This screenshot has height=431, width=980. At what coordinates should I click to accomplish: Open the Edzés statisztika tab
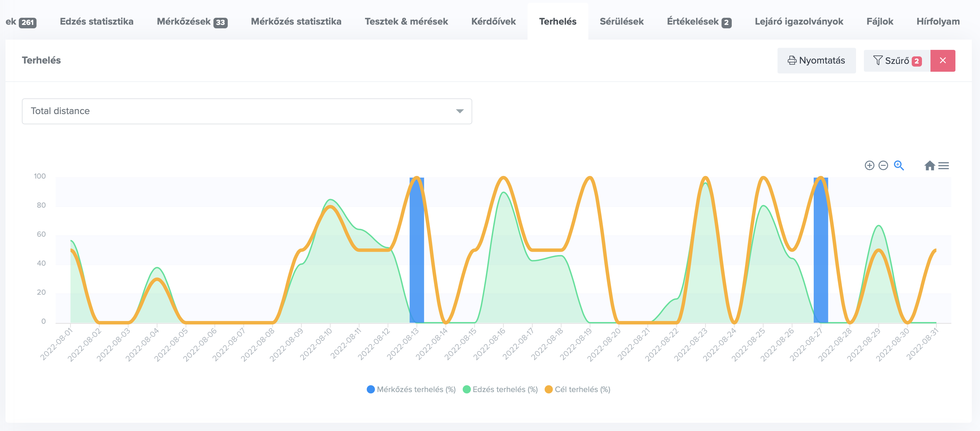97,21
